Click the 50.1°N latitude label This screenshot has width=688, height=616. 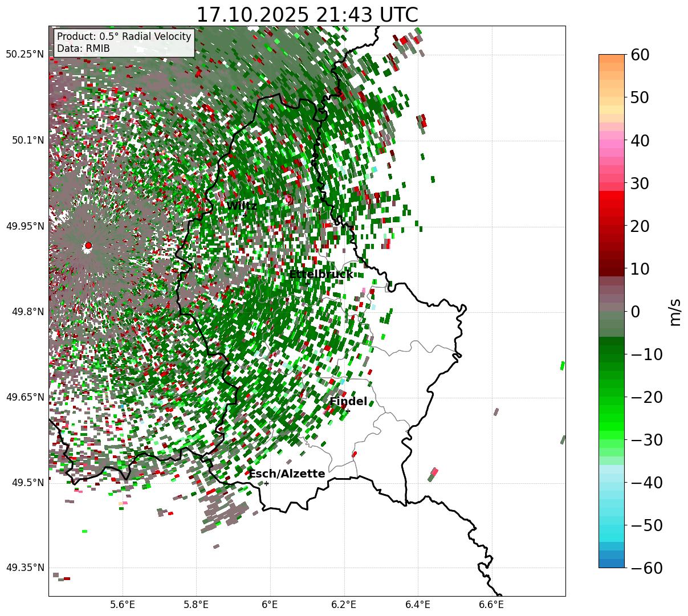tap(27, 140)
